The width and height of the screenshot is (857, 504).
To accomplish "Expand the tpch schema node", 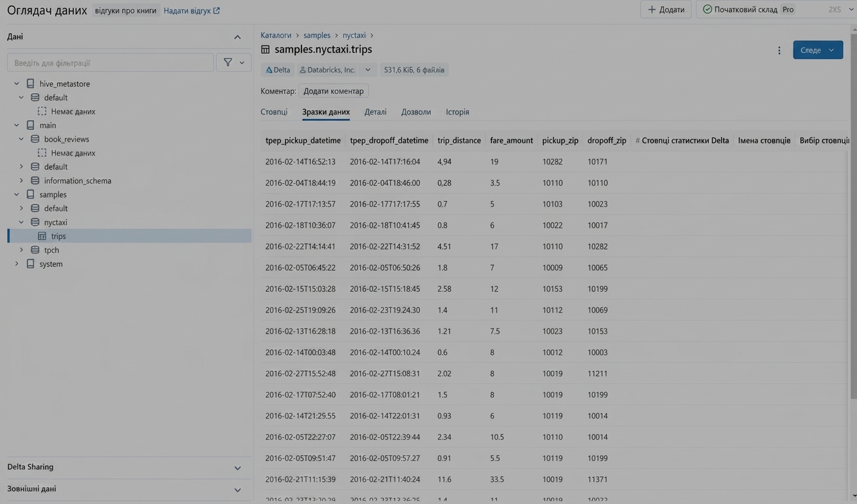I will pos(21,249).
